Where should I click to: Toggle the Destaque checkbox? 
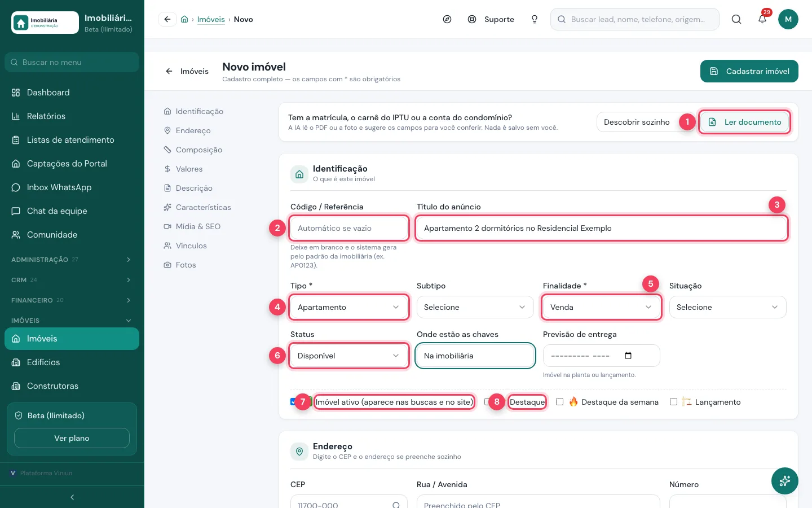(x=487, y=402)
